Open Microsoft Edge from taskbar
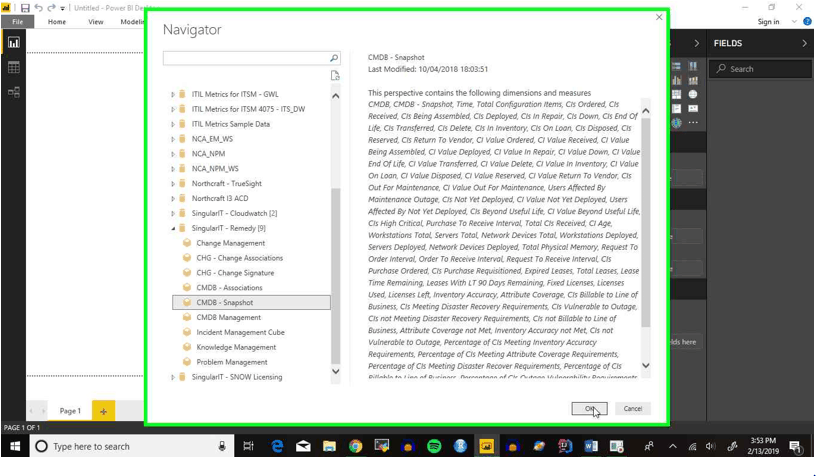The image size is (816, 476). pos(277,446)
